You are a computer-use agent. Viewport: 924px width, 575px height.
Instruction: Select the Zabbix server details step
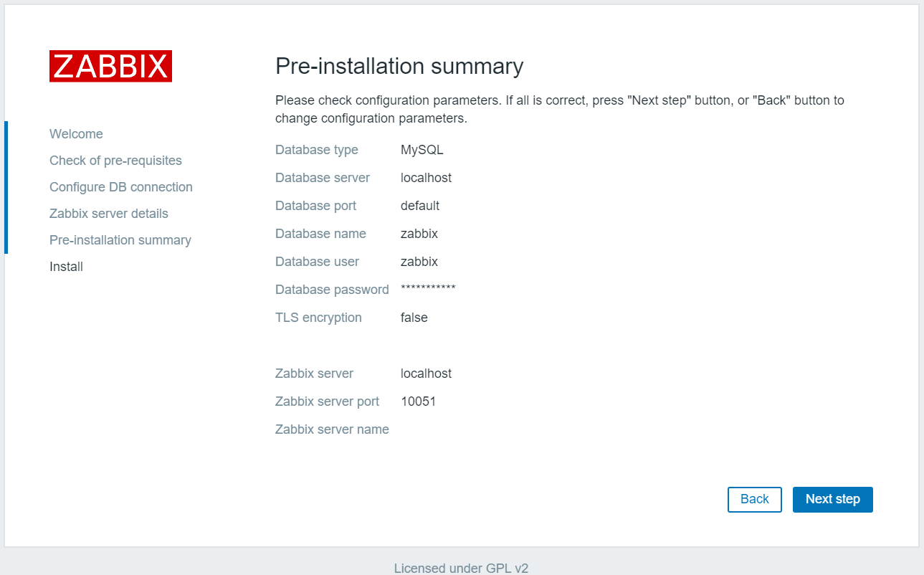click(108, 214)
